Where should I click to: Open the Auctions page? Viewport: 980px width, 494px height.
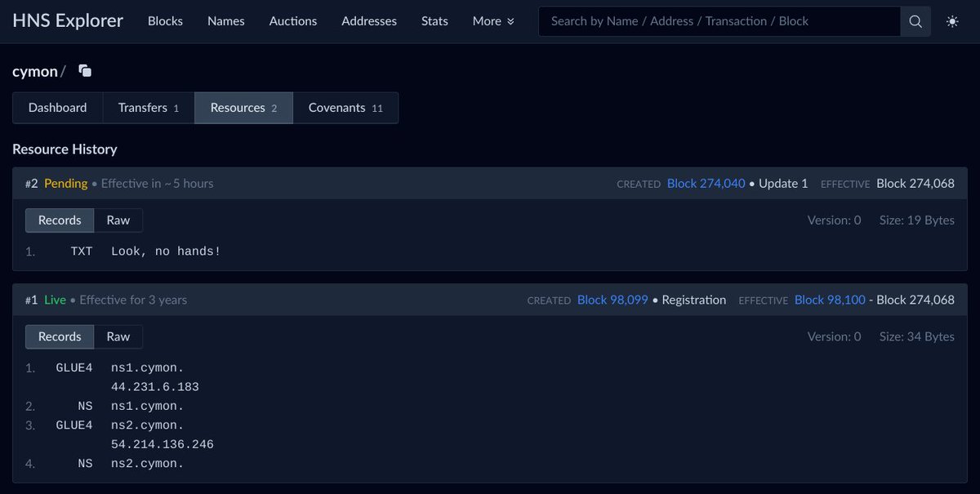pos(293,21)
